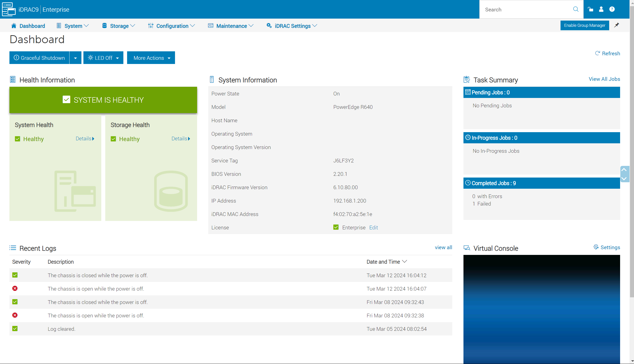Click the OK status icon for 16:04:12 log
Viewport: 634px width, 364px height.
tap(15, 275)
